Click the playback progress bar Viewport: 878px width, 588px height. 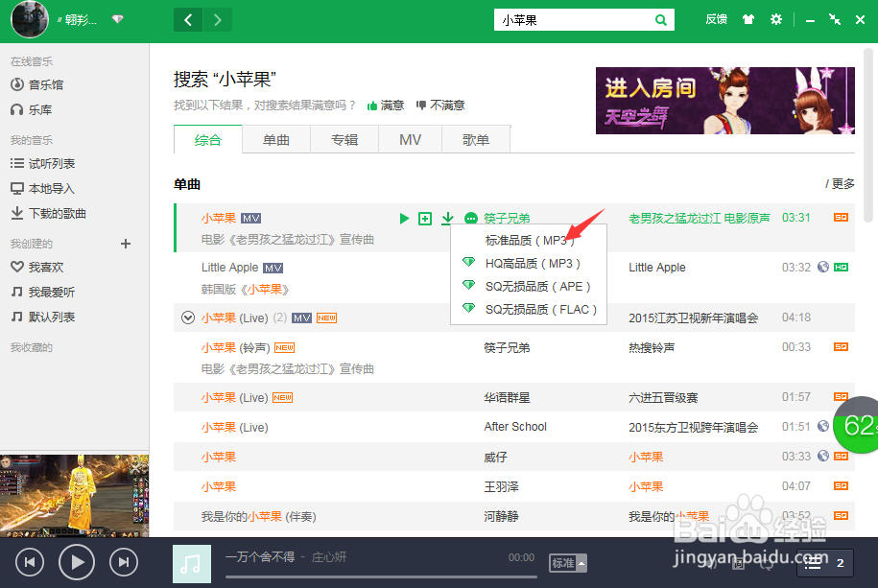click(x=381, y=576)
